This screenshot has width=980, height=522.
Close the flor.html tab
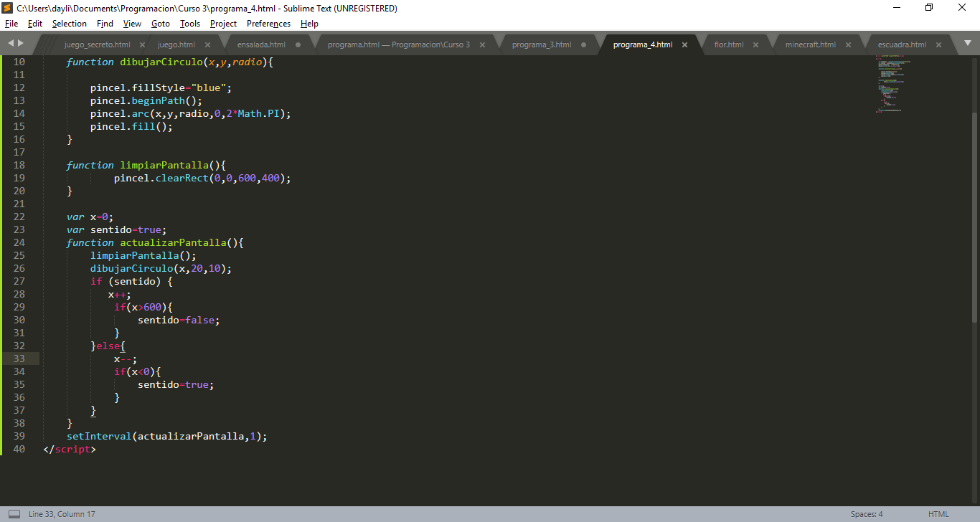coord(756,44)
